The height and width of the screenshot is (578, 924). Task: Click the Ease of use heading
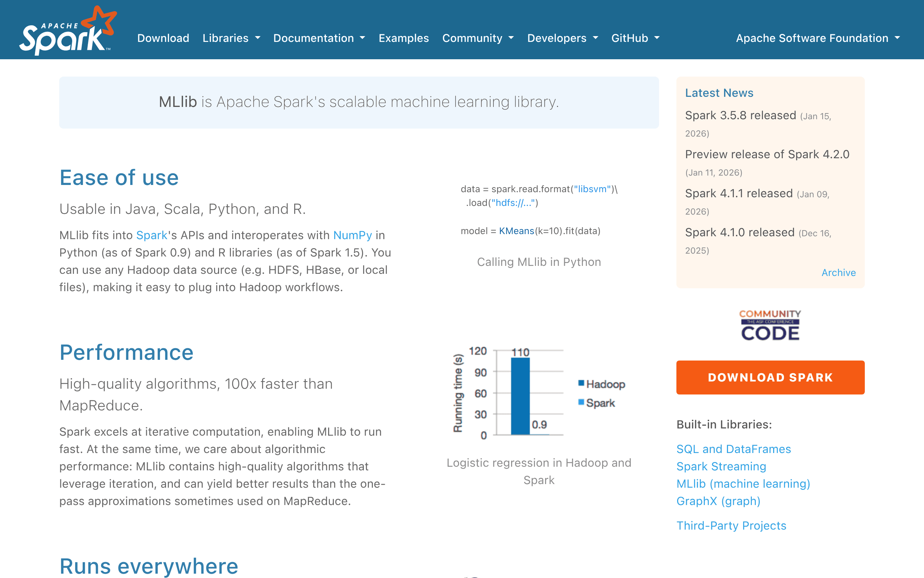(x=119, y=178)
